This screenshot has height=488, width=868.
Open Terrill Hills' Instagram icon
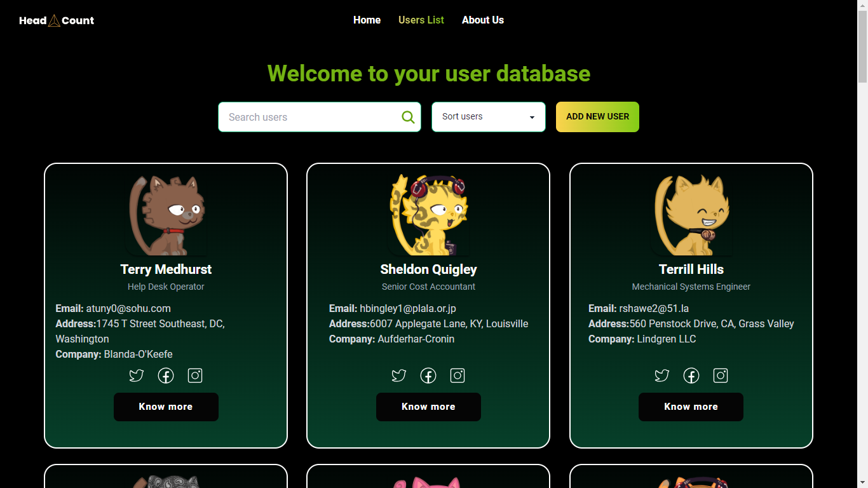click(721, 376)
